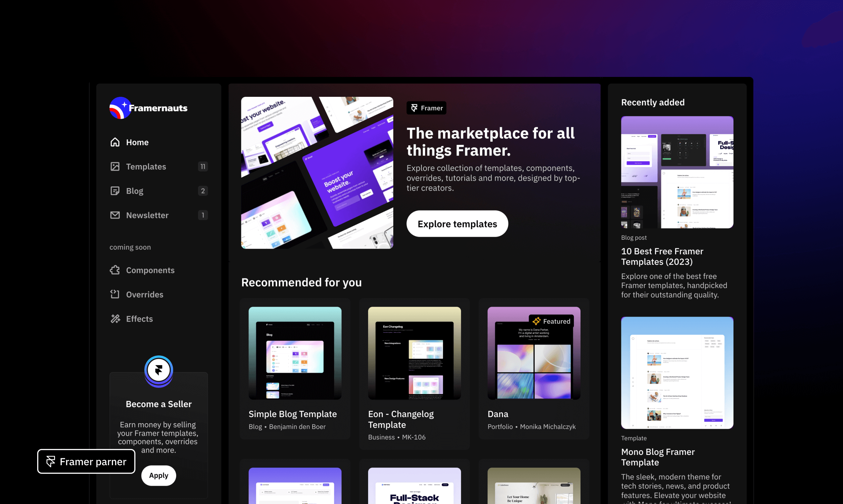Click Business • MK-106 text

tap(397, 437)
